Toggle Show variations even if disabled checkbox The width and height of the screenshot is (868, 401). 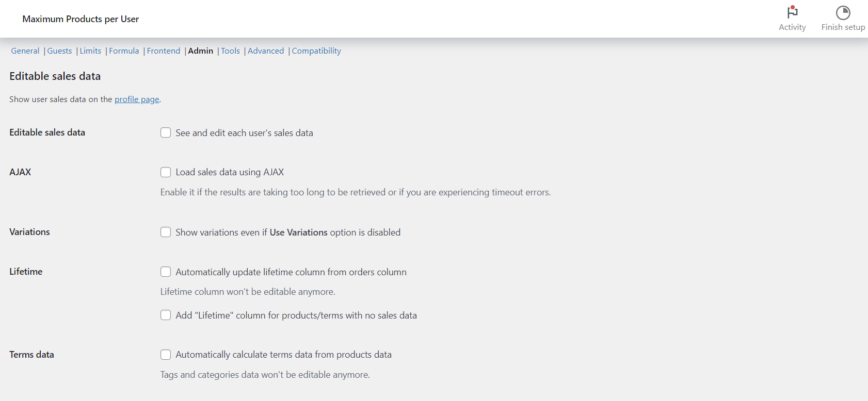coord(166,232)
